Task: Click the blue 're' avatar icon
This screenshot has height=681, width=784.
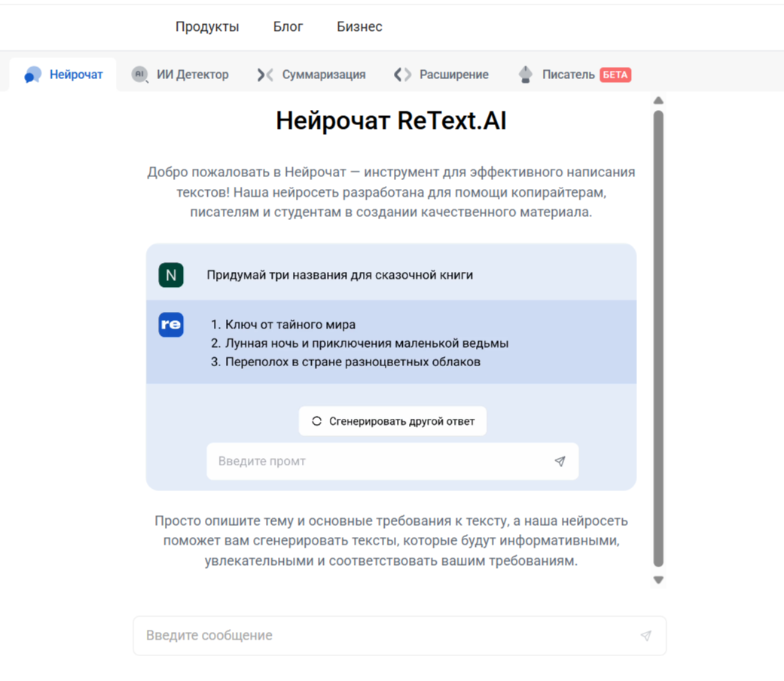Action: (171, 325)
